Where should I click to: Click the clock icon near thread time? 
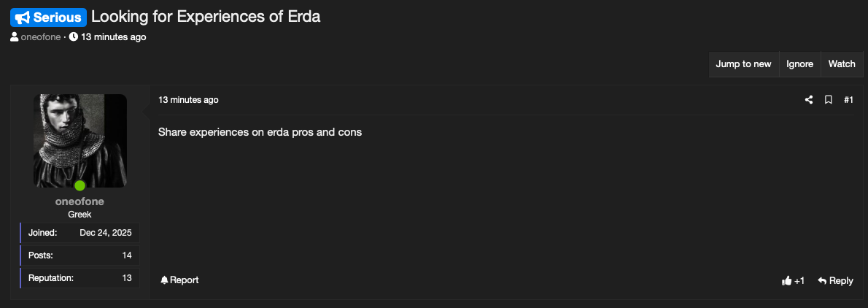click(x=74, y=37)
